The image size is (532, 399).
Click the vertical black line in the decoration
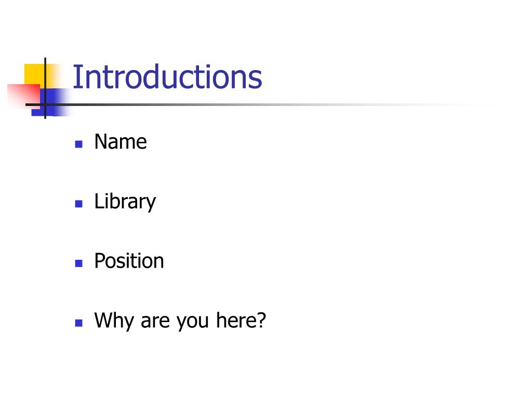[45, 88]
